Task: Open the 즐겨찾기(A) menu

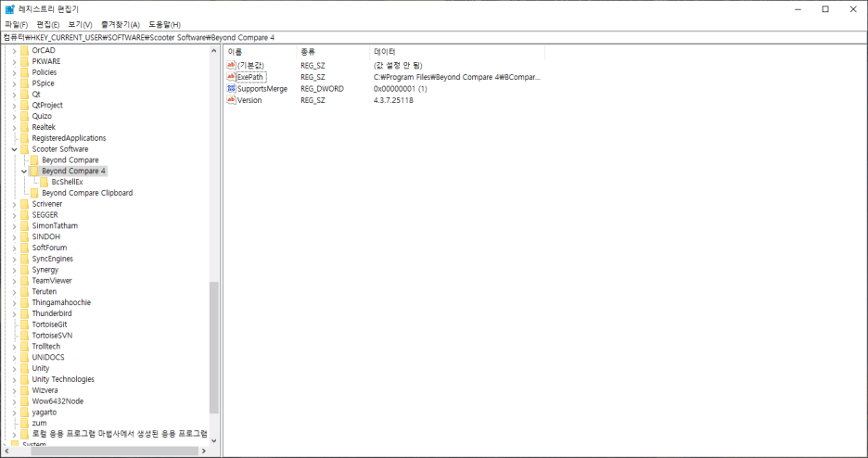Action: click(x=121, y=25)
